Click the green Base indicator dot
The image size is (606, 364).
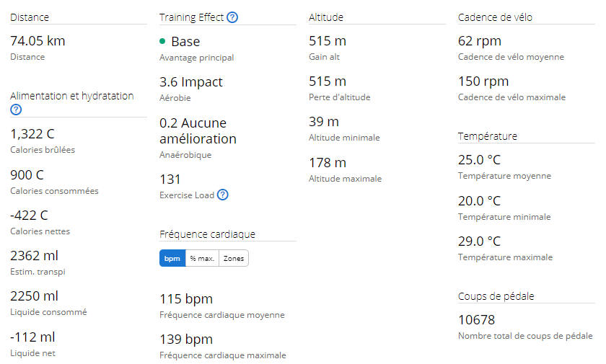[162, 41]
